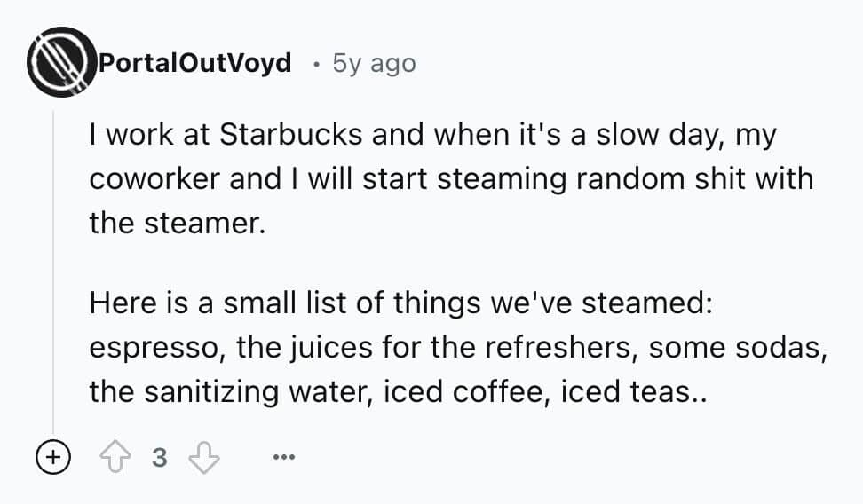Click the line starting "I work at Starbucks"
Image resolution: width=863 pixels, height=504 pixels.
tap(432, 135)
